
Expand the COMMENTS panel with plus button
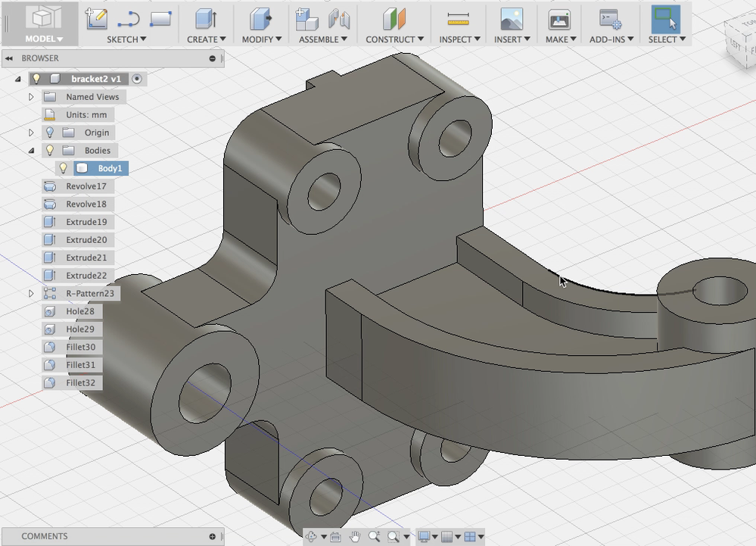(213, 536)
